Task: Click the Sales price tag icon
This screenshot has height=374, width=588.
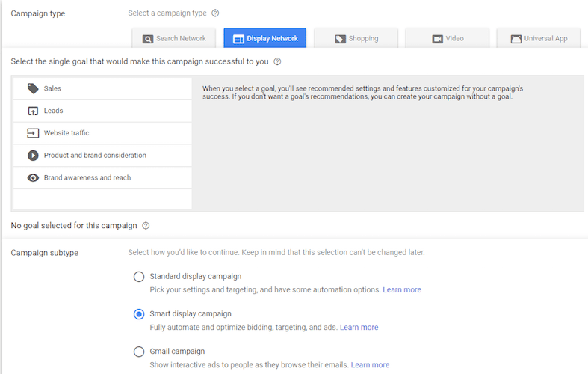Action: coord(33,88)
